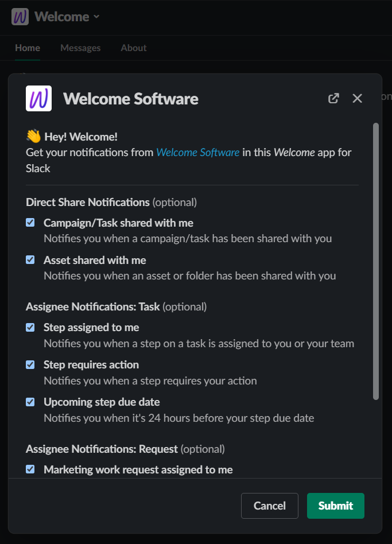Click the Welcome workspace name
The height and width of the screenshot is (544, 392).
click(x=60, y=17)
